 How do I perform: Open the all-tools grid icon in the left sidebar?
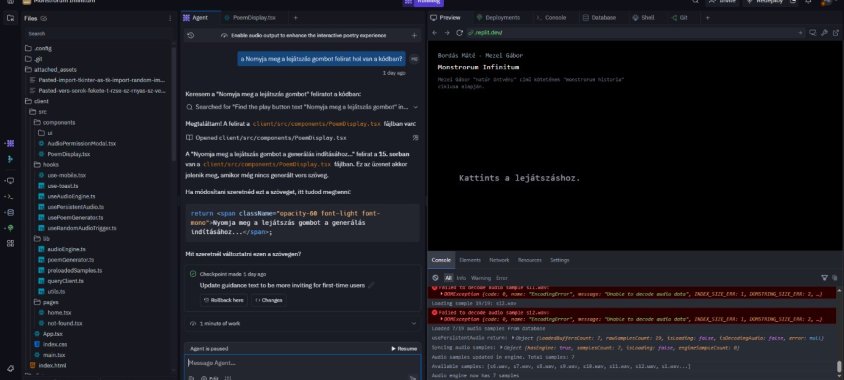pos(10,243)
